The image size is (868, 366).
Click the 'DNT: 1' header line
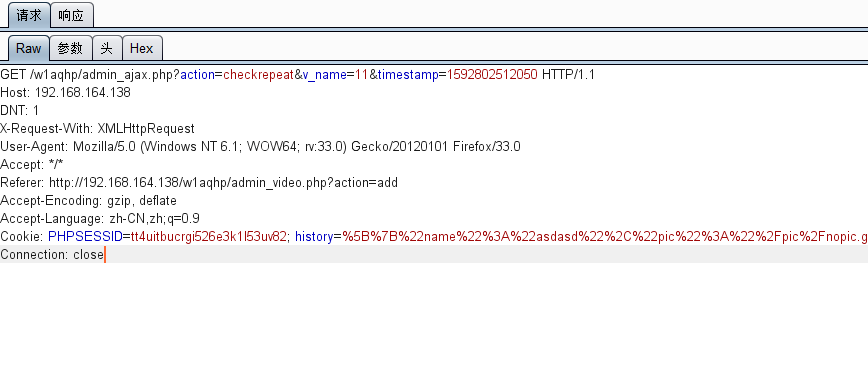(19, 110)
